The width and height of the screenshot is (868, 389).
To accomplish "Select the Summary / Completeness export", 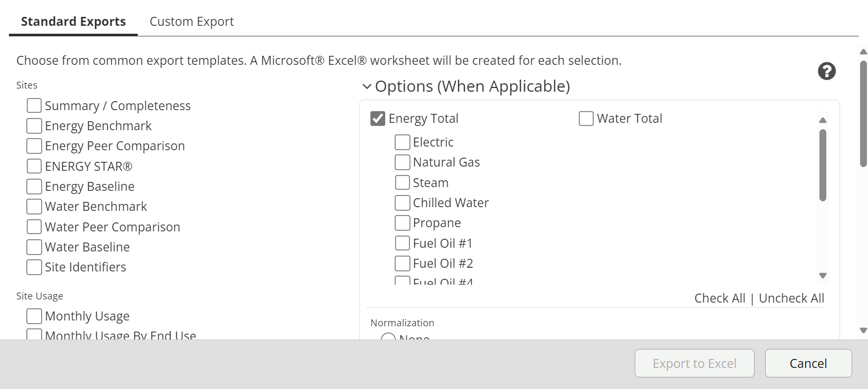I will 34,106.
